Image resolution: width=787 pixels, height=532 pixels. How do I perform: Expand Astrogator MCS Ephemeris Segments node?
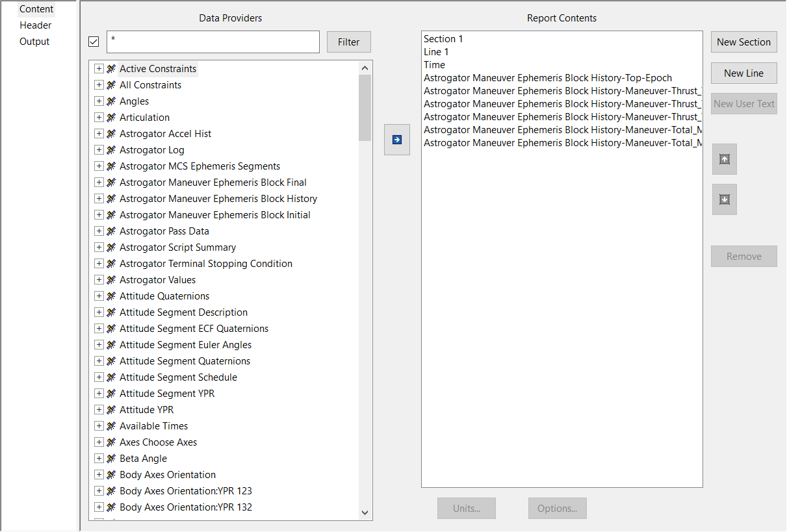(99, 166)
